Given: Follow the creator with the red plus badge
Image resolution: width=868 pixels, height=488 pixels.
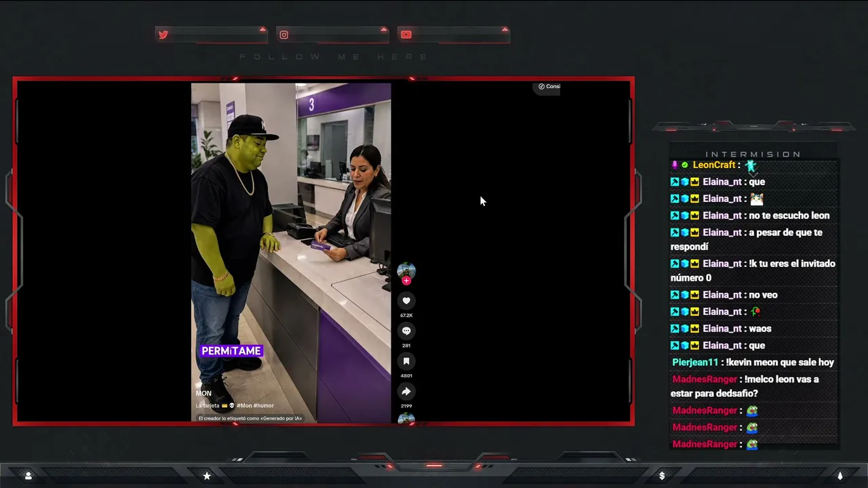Looking at the screenshot, I should pyautogui.click(x=406, y=281).
